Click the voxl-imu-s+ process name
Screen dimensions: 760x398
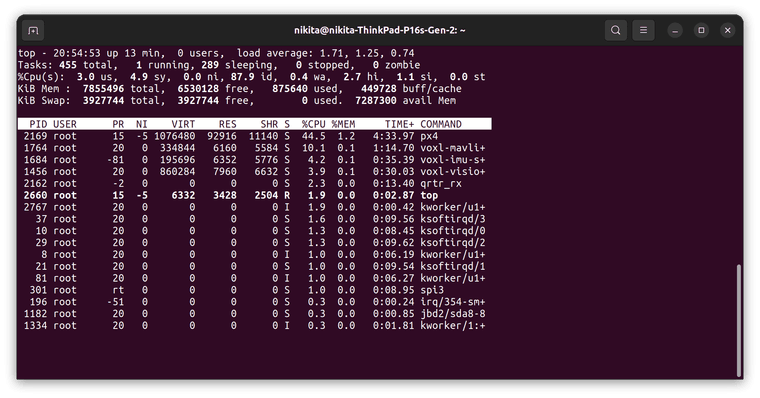pos(453,160)
